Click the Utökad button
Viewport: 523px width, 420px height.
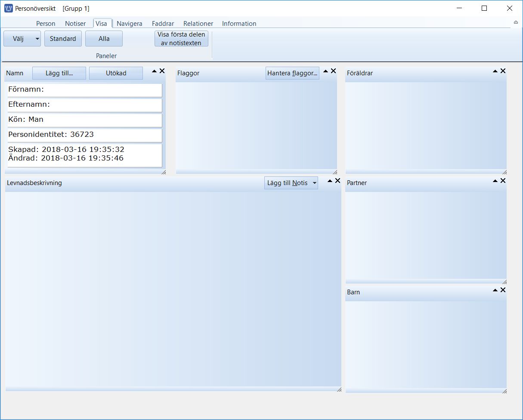coord(116,73)
